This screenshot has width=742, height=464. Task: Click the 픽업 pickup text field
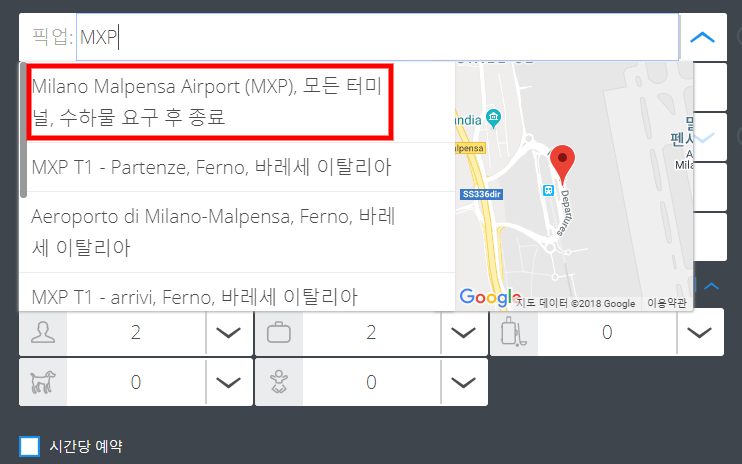pos(378,38)
